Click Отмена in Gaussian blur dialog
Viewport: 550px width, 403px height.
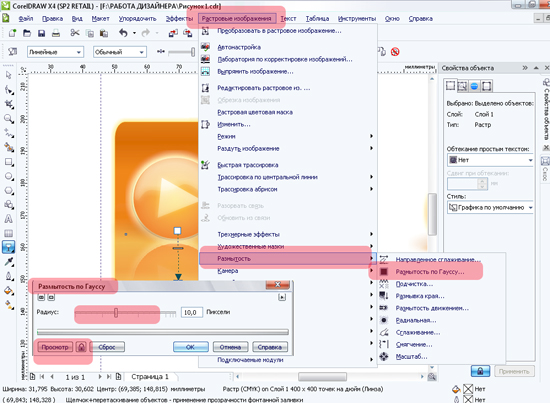point(230,347)
